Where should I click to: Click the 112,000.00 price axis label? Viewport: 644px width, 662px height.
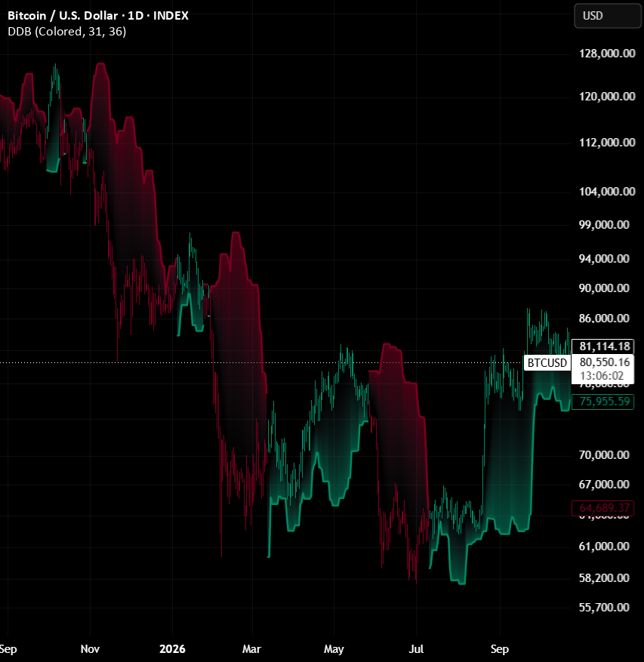607,143
